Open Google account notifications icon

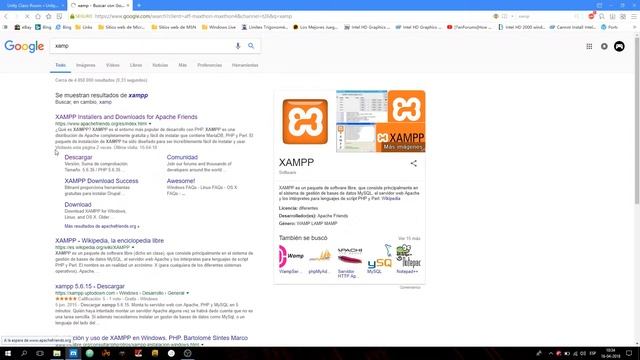pyautogui.click(x=604, y=47)
